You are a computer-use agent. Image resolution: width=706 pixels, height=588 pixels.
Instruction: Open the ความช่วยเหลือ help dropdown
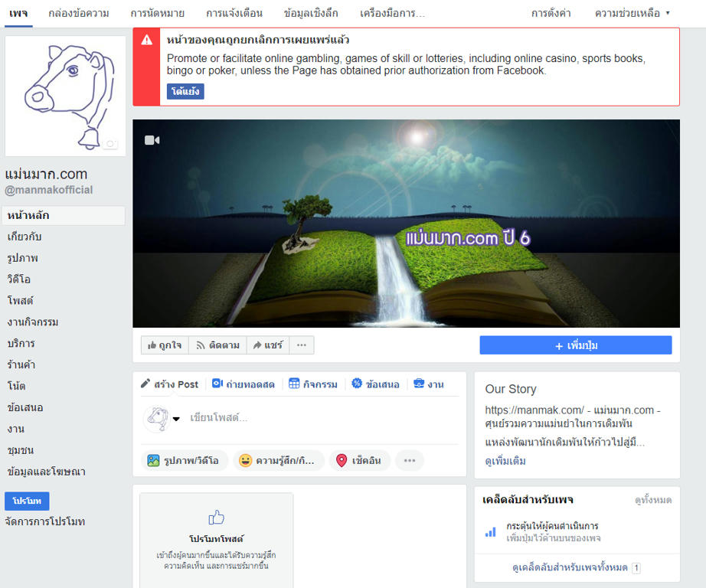click(x=632, y=14)
